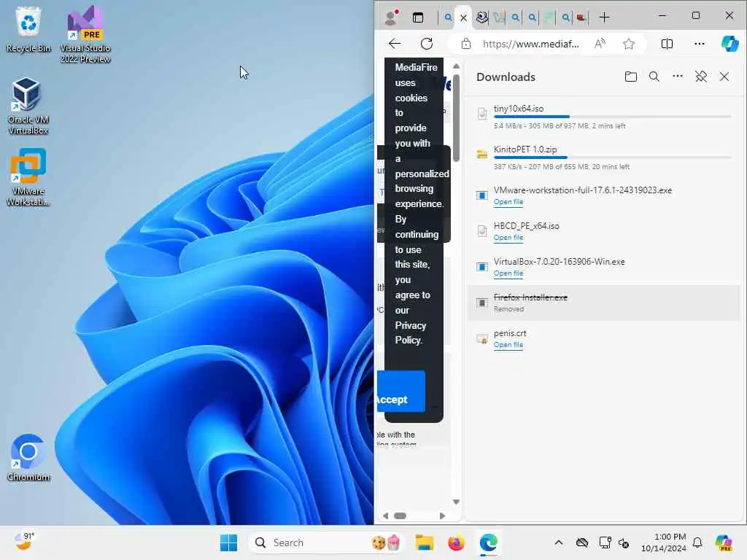The height and width of the screenshot is (560, 747).
Task: Open Split screen view icon
Action: click(x=667, y=44)
